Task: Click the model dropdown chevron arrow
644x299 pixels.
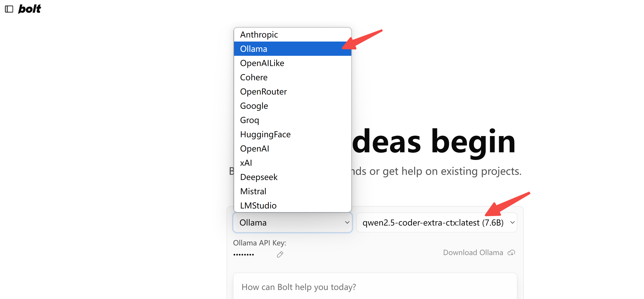Action: (512, 223)
